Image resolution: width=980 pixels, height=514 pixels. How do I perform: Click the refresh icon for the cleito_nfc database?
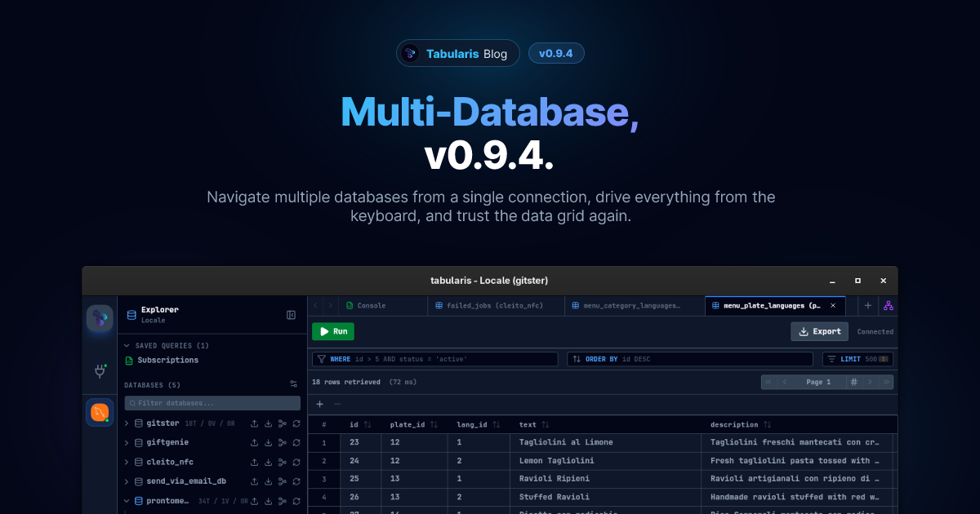coord(296,461)
